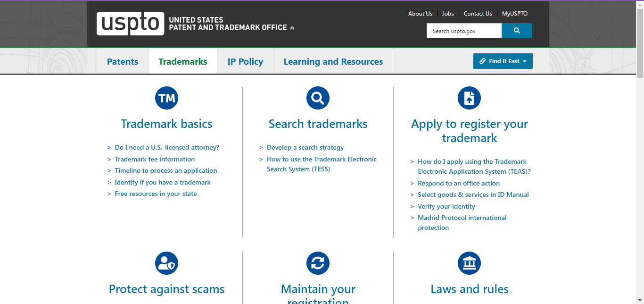The height and width of the screenshot is (304, 644).
Task: Click the Laws and rules building icon
Action: (469, 263)
